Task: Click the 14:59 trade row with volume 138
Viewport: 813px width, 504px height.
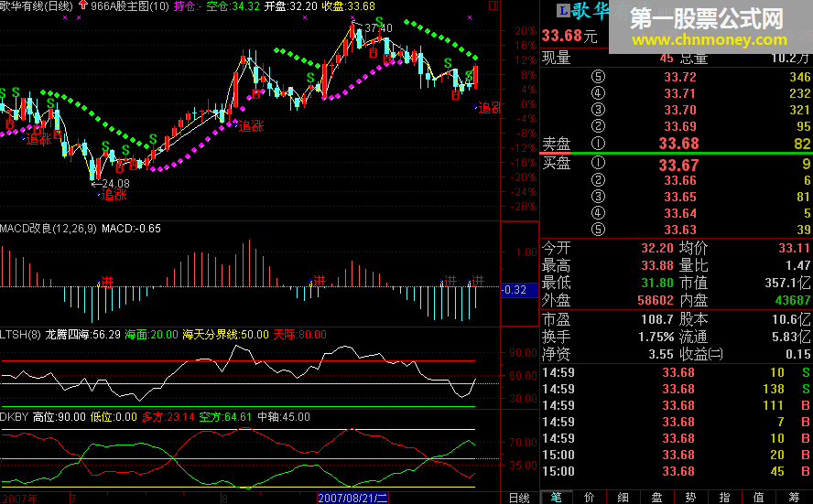Action: (676, 389)
